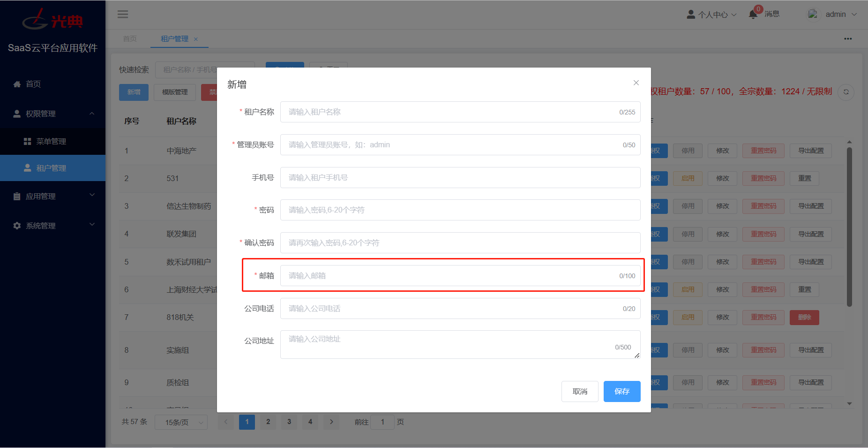Screen dimensions: 868x448
Task: Click the 前往 page number field
Action: pos(382,422)
